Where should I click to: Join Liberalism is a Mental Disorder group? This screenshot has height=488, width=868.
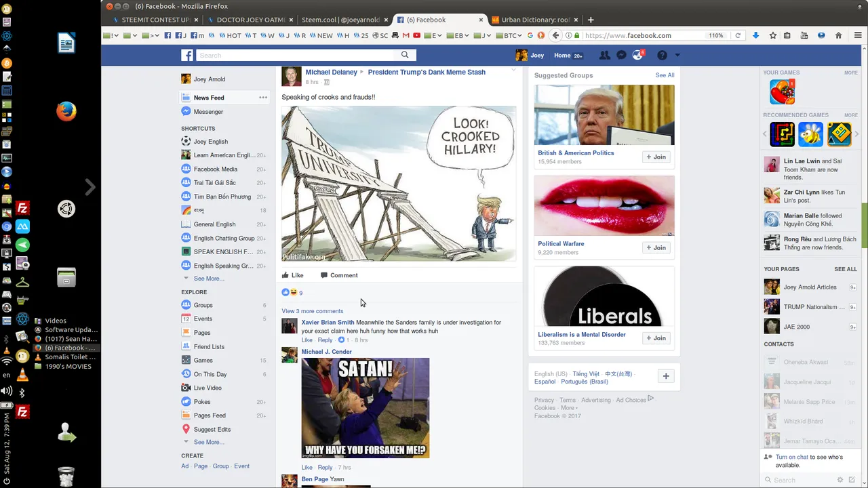pyautogui.click(x=656, y=338)
